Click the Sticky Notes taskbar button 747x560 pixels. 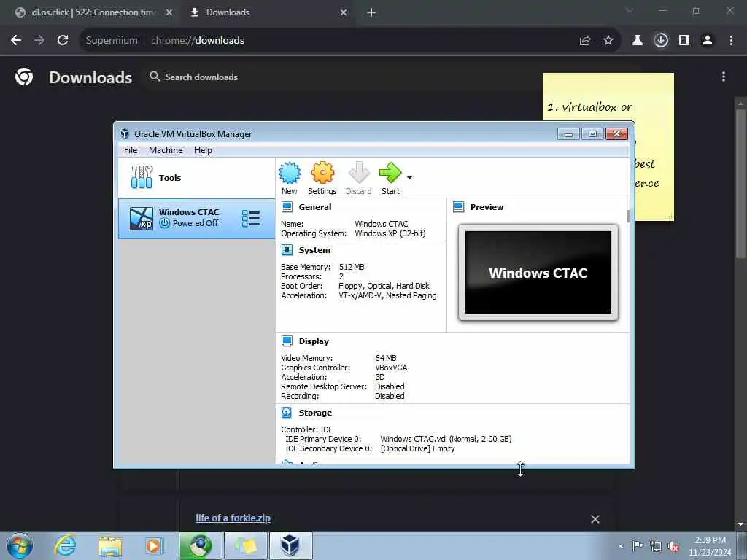click(245, 545)
